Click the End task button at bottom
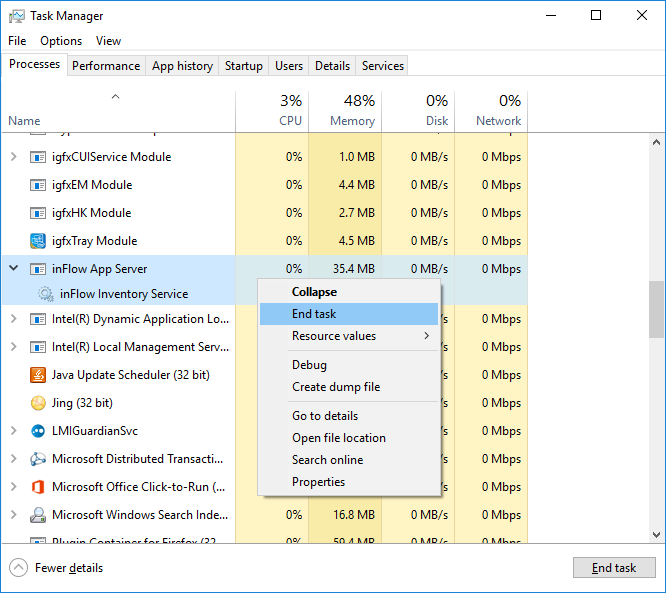The height and width of the screenshot is (593, 666). pos(614,568)
